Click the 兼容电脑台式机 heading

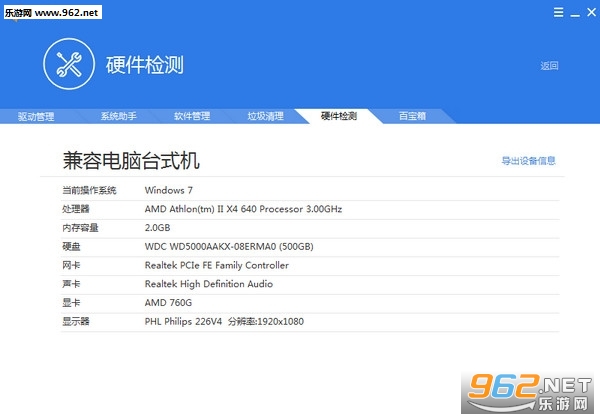click(131, 160)
